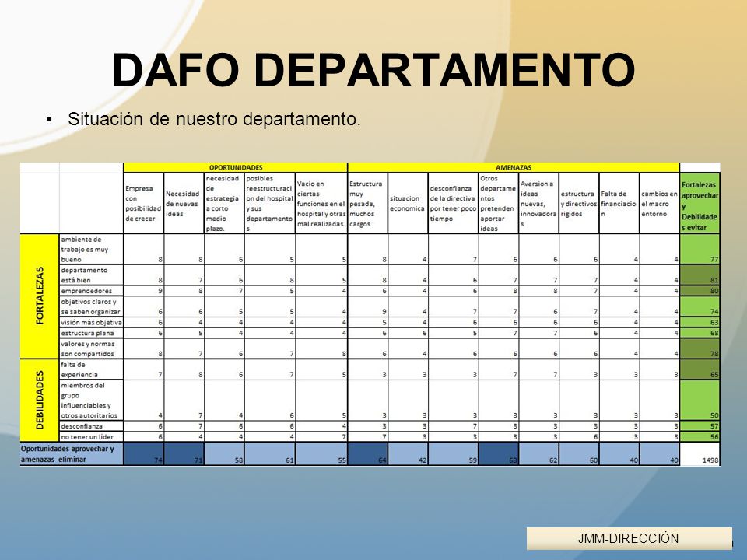Click the 'Empresa con posibilidad de crecer' column header
Screen dimensions: 747x560
[143, 203]
